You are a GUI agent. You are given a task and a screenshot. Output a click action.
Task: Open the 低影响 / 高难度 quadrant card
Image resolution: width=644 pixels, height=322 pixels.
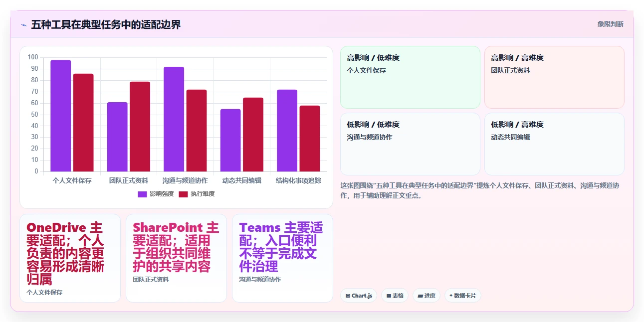tap(554, 144)
